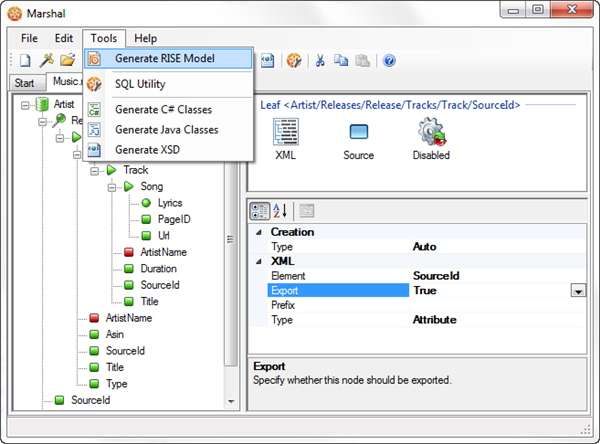Select Url tree node under Song

click(x=164, y=235)
